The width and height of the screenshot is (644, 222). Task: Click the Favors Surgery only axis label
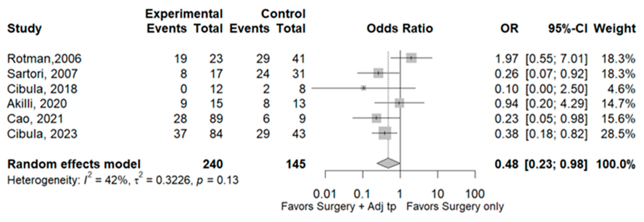pos(455,207)
